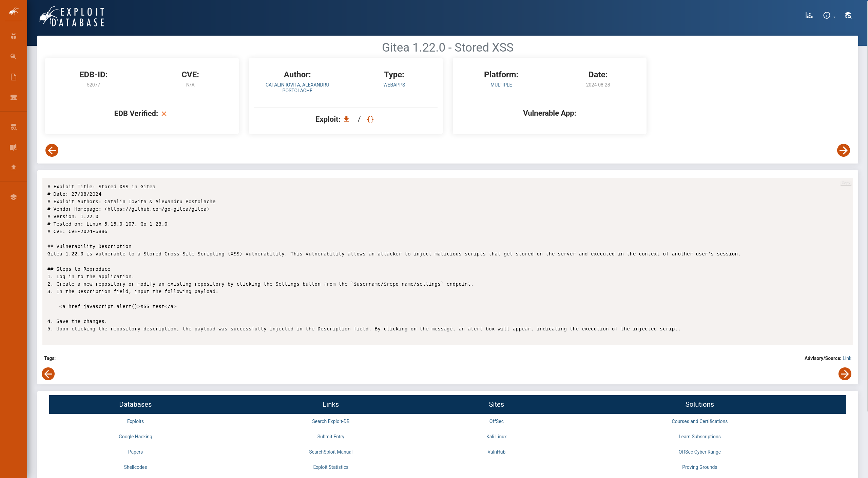Click the date value 2024-08-28

click(598, 85)
